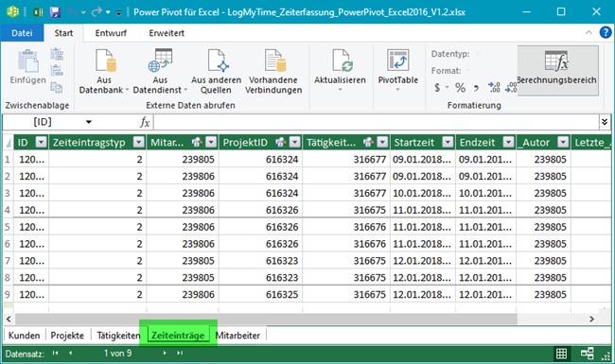Open Aus Datendienst import option

click(x=160, y=71)
